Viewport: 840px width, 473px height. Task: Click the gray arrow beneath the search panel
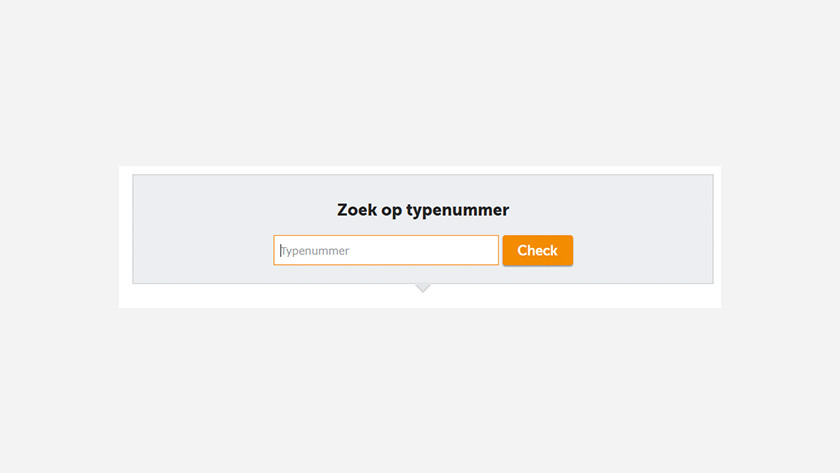[x=423, y=288]
